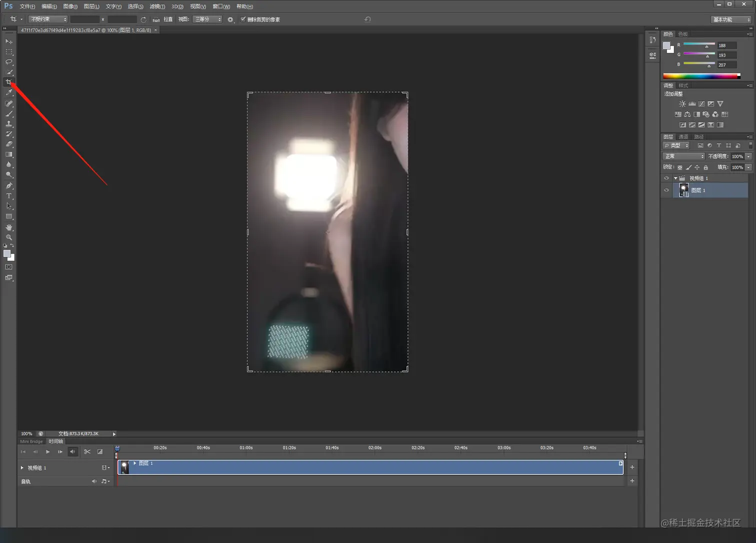Select the Horizontal Type tool
The image size is (756, 543).
pyautogui.click(x=9, y=196)
